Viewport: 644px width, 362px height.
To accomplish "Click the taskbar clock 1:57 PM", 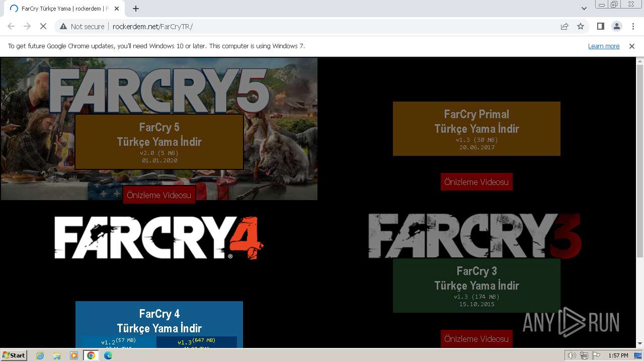I will [x=618, y=355].
